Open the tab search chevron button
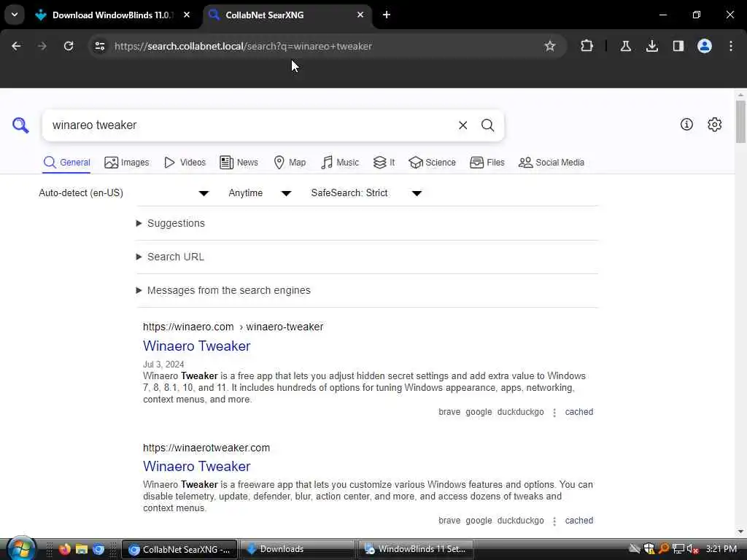 15,15
